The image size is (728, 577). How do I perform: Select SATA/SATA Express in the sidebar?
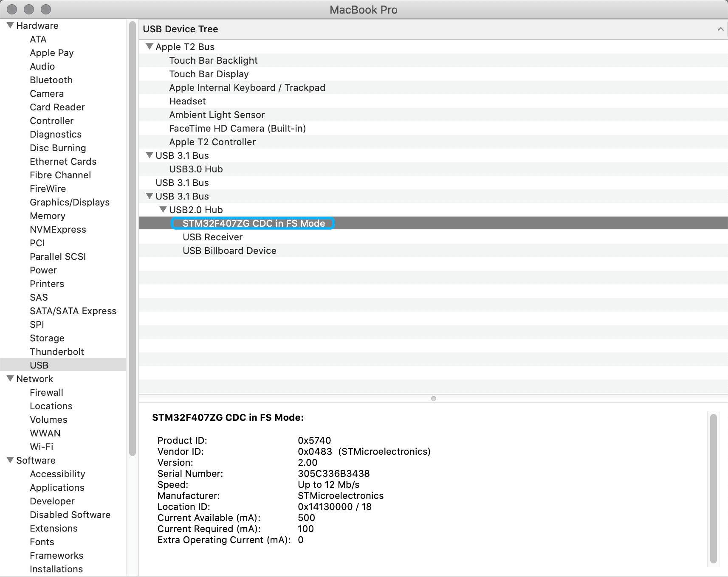tap(73, 311)
